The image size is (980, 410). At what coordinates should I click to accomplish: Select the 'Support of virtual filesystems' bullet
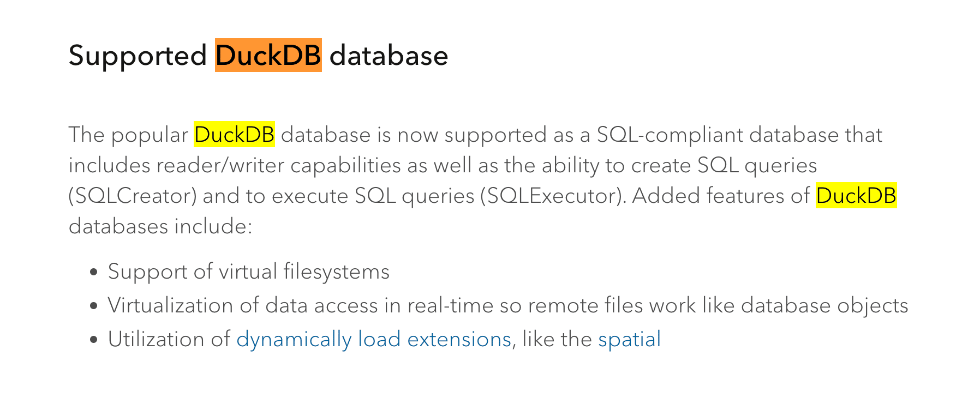pos(249,272)
